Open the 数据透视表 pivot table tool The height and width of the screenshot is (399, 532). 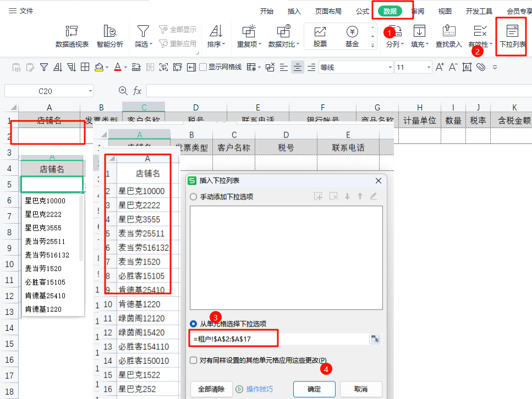click(72, 36)
